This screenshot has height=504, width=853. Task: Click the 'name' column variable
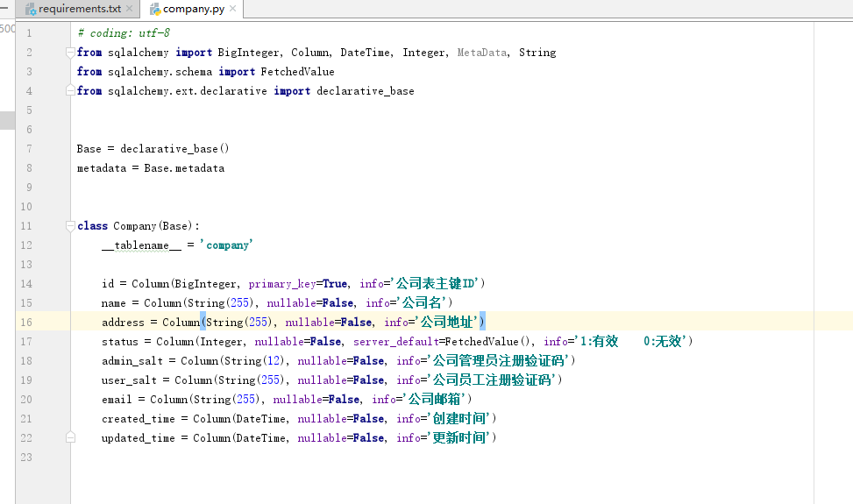[114, 303]
